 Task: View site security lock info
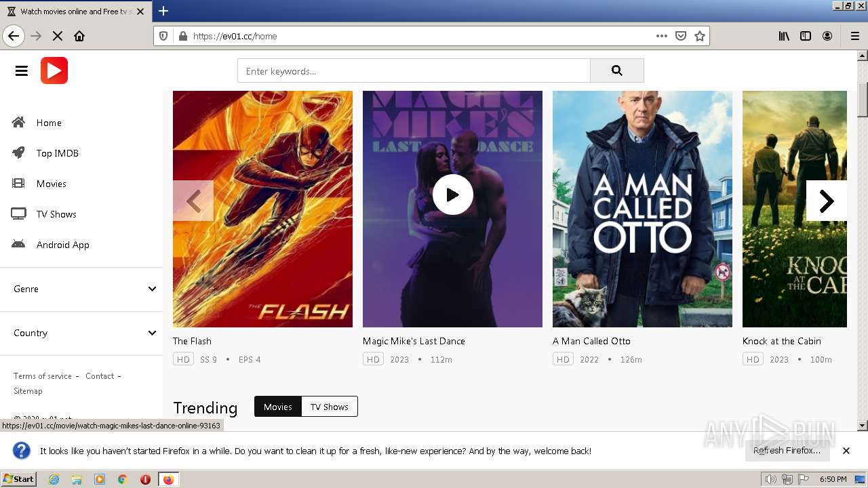tap(182, 36)
